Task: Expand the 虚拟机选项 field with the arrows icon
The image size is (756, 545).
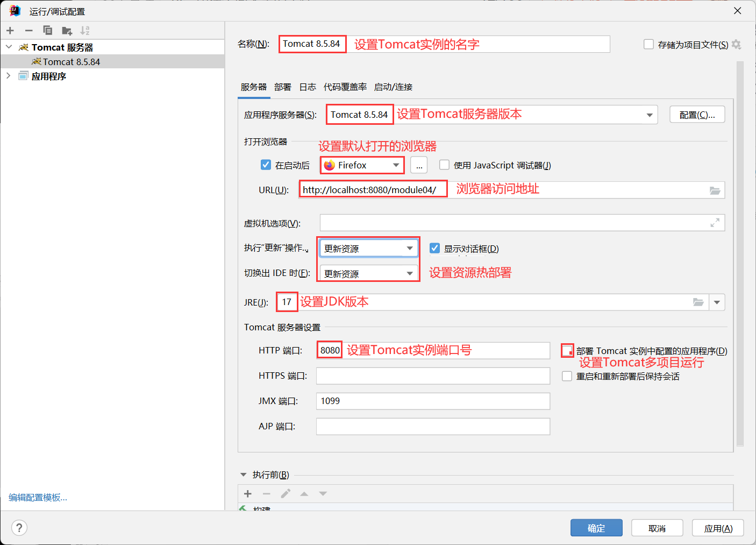Action: pyautogui.click(x=715, y=223)
